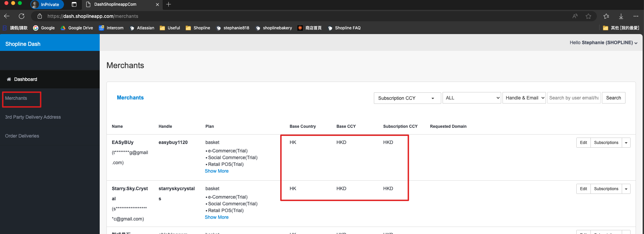Select Merchants in the sidebar
Screen dimensions: 644x234
click(16, 98)
